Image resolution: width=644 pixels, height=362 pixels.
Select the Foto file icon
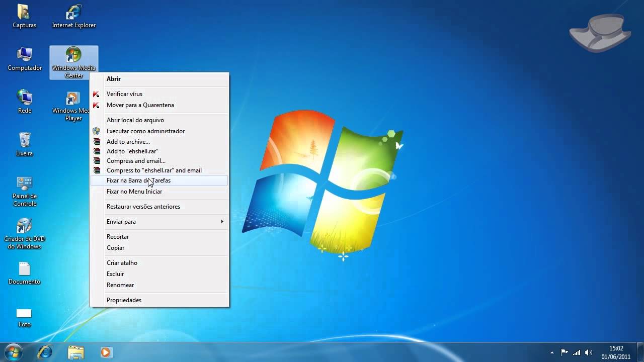pos(24,317)
